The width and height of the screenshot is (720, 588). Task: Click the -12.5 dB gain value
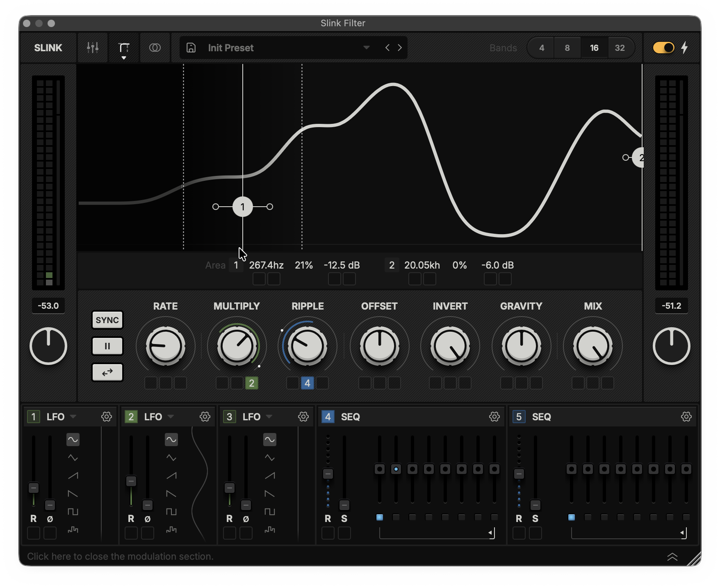coord(342,265)
